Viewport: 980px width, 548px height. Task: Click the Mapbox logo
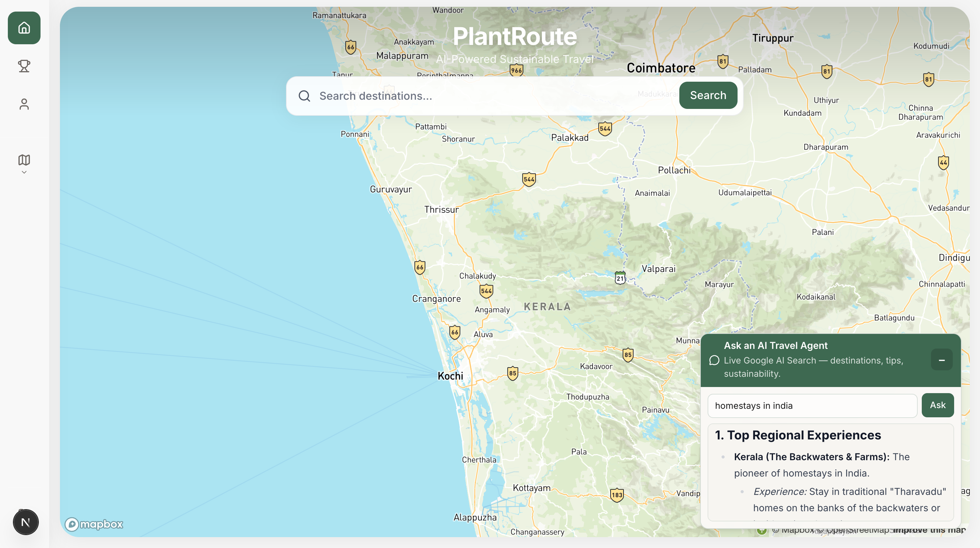pos(94,525)
